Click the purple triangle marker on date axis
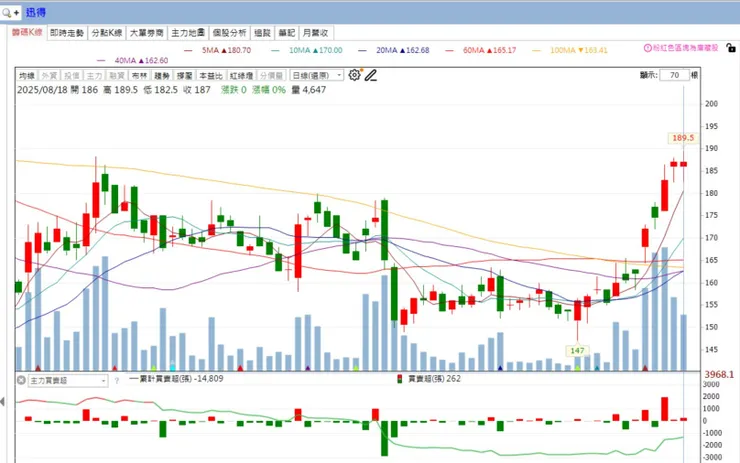The image size is (740, 463). (x=308, y=368)
